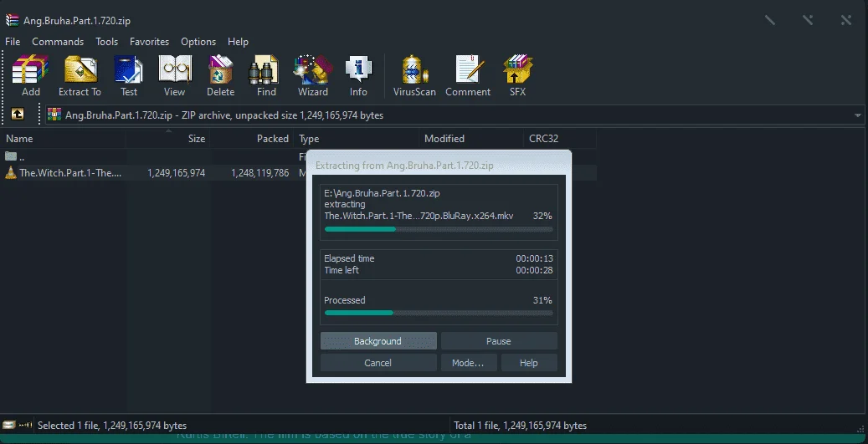Click the parent folder icon row
Image resolution: width=868 pixels, height=444 pixels.
11,156
